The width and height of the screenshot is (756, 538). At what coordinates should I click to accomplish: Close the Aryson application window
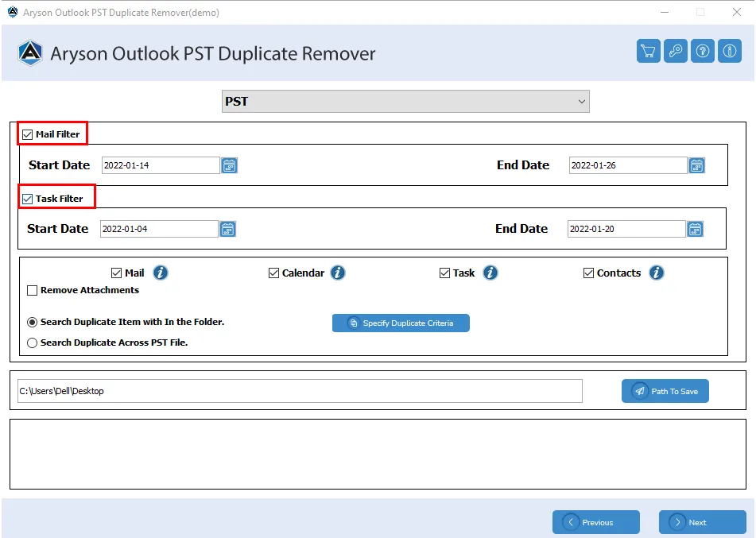(x=737, y=12)
